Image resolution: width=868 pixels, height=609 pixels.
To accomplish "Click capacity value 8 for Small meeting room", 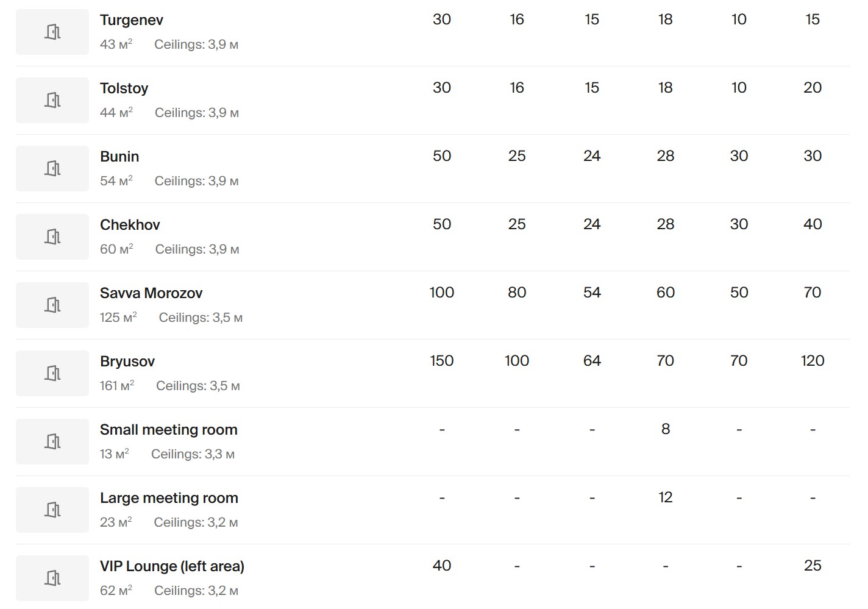I will click(666, 429).
